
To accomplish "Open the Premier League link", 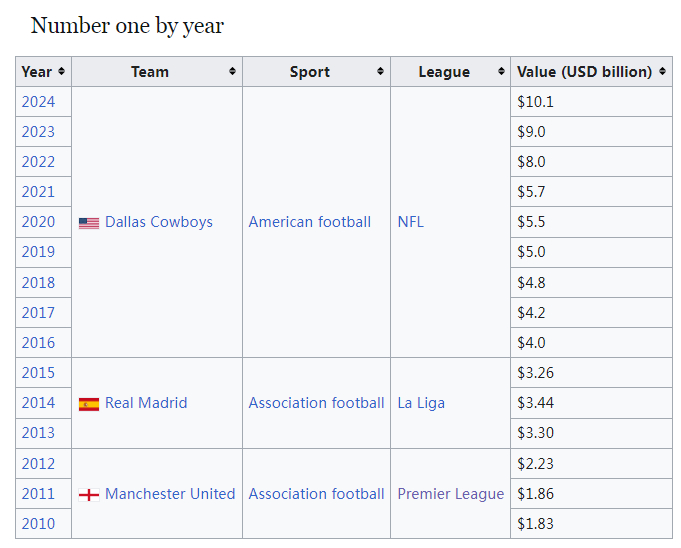I will [x=450, y=494].
